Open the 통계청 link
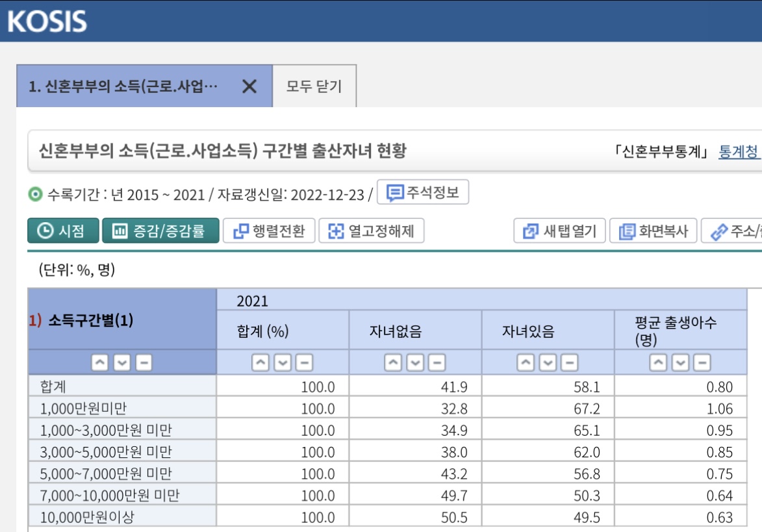The width and height of the screenshot is (762, 532). coord(738,152)
